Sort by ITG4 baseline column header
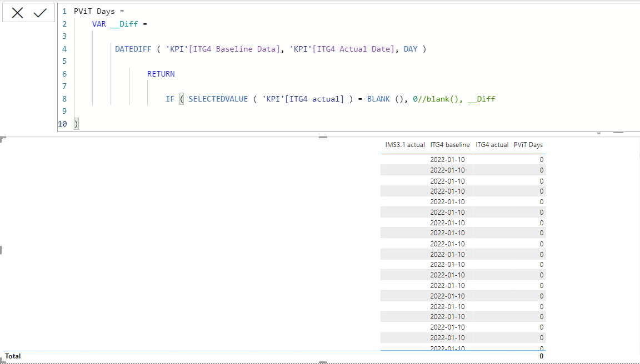This screenshot has width=640, height=364. pos(450,145)
